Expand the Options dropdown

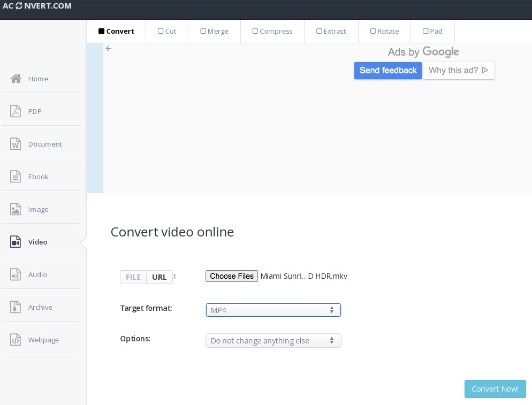tap(273, 340)
